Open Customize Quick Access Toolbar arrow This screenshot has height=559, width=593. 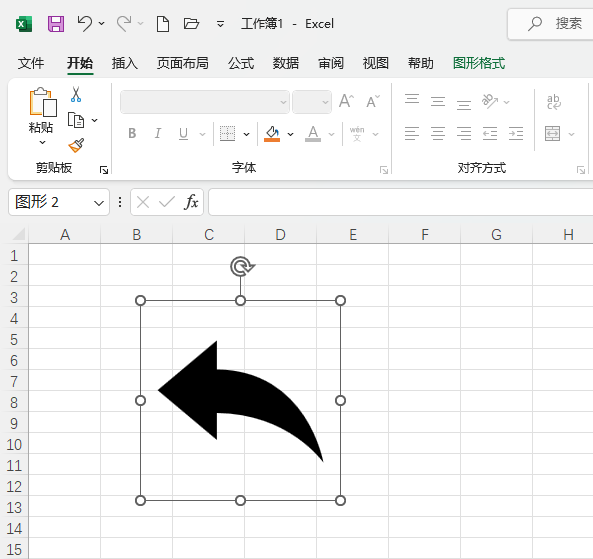[x=220, y=24]
